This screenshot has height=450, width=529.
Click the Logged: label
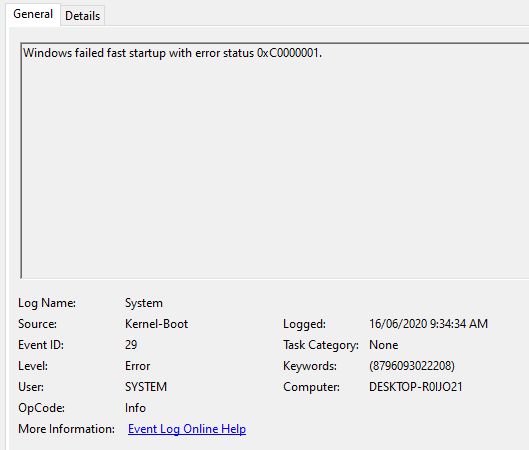tap(304, 324)
